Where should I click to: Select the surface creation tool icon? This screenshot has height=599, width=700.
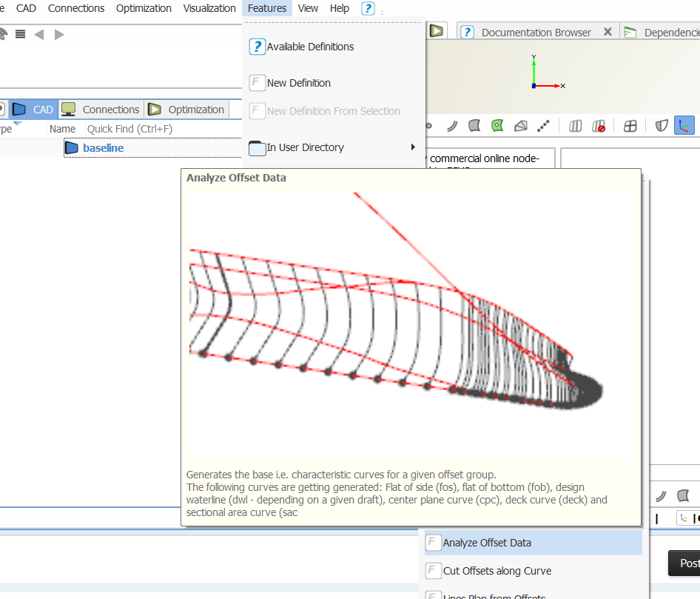coord(474,126)
